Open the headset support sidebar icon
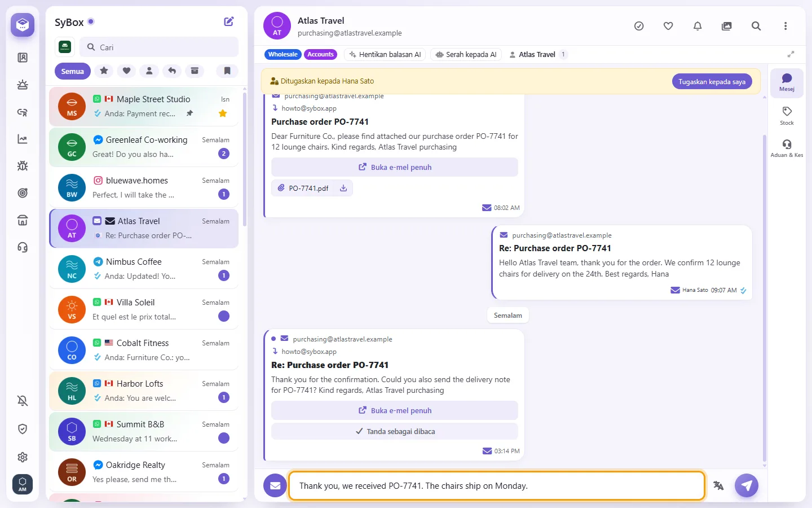The image size is (812, 508). point(23,247)
